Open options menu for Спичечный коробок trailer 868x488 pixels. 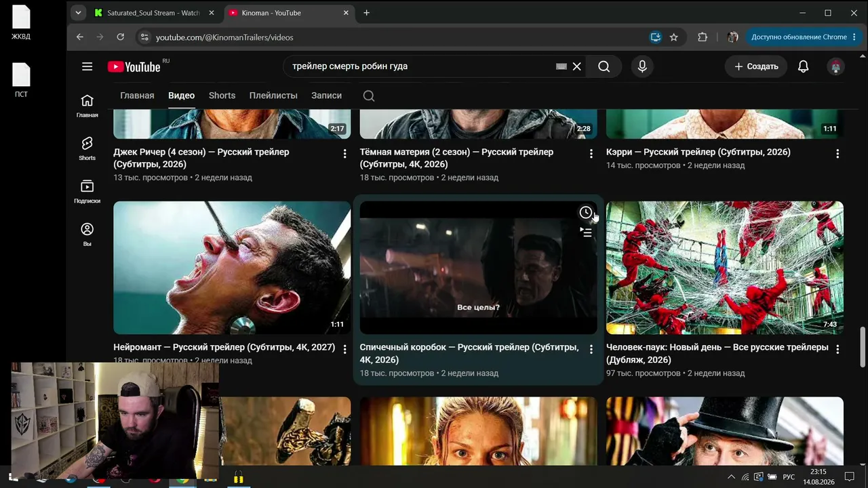tap(591, 349)
